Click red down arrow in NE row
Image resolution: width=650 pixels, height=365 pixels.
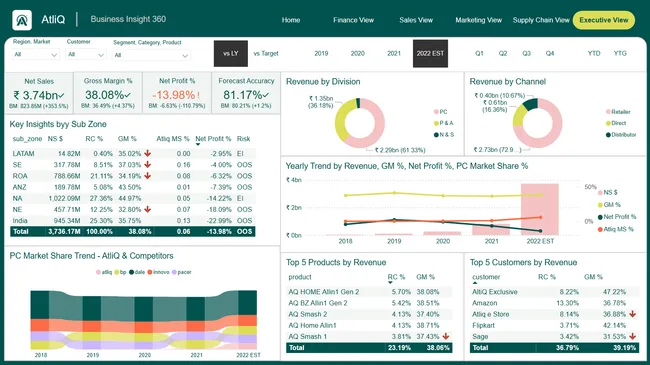pos(147,209)
